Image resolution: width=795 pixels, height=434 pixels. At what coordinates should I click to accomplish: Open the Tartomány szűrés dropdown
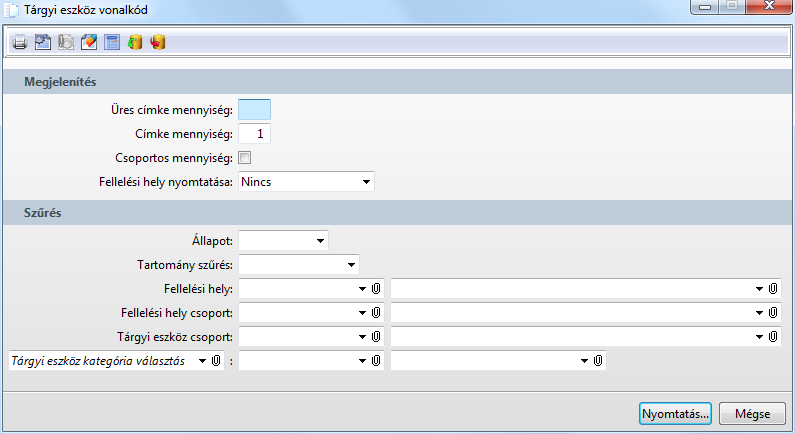click(299, 265)
